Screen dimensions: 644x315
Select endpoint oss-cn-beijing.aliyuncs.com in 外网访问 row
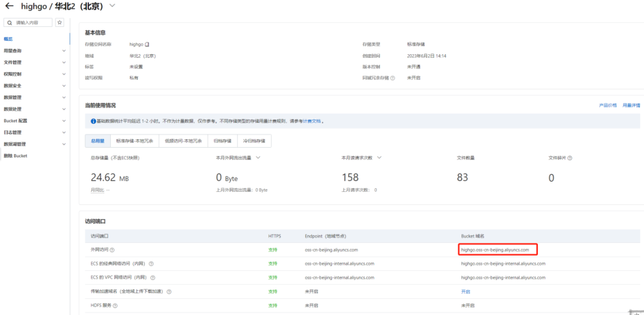(x=332, y=249)
